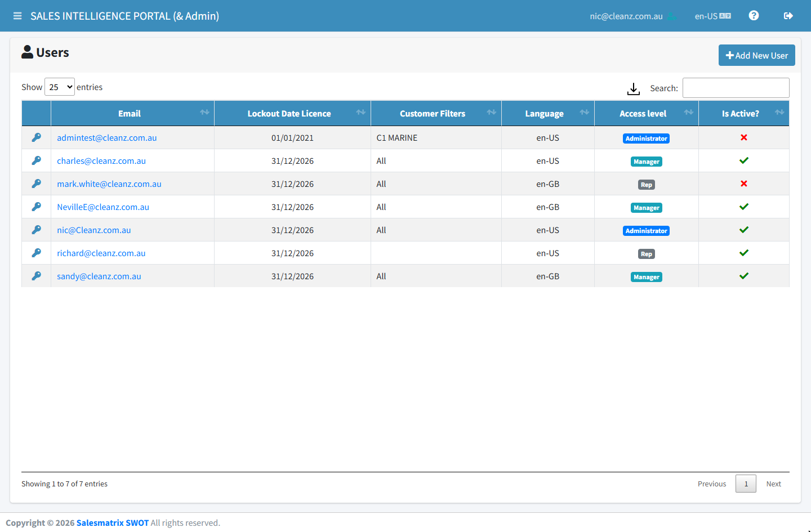Screen dimensions: 811x532
Task: Click the Manager badge in charles row
Action: tap(647, 162)
